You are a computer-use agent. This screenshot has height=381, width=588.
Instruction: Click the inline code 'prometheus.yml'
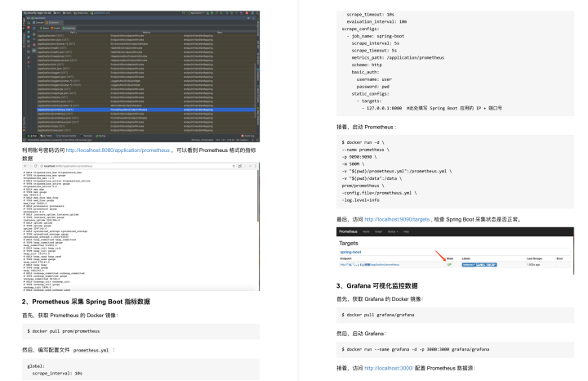(x=91, y=350)
